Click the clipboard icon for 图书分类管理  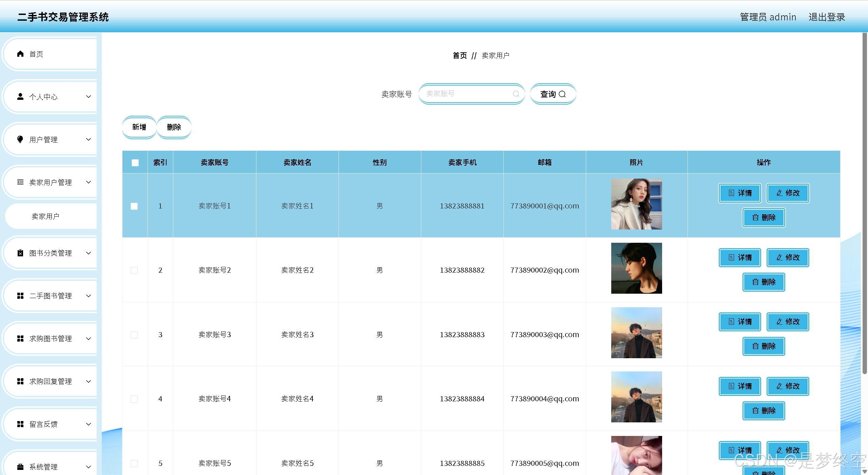point(20,253)
